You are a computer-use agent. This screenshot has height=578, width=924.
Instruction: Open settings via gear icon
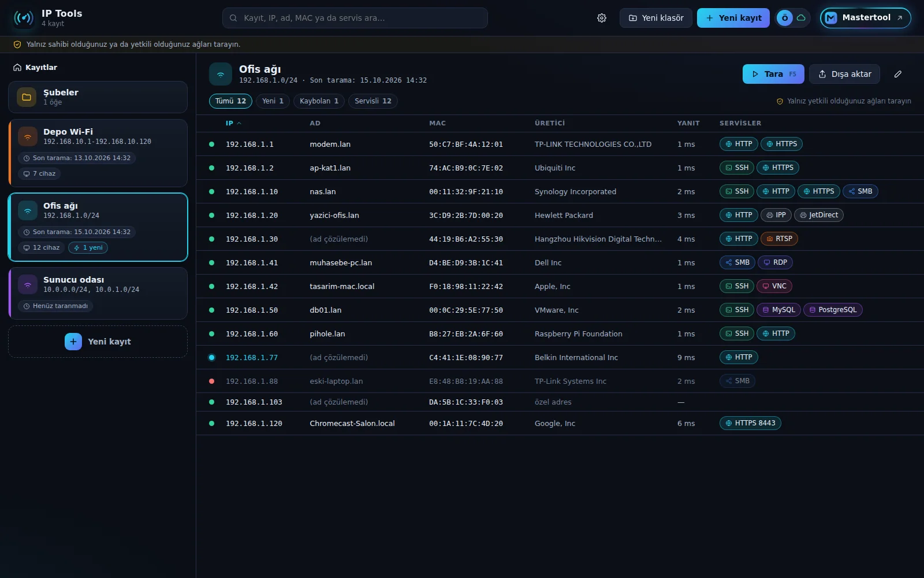coord(602,18)
